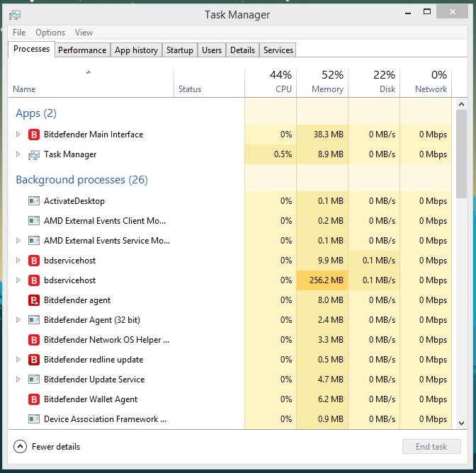Screen dimensions: 476x473
Task: Click the 8.9 MB memory value
Action: click(x=331, y=154)
